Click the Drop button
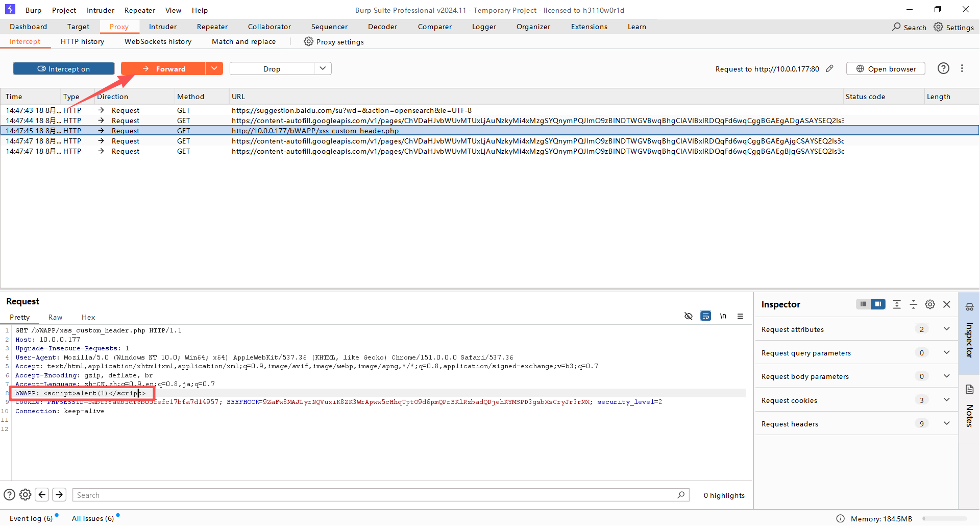The image size is (980, 526). click(x=272, y=68)
